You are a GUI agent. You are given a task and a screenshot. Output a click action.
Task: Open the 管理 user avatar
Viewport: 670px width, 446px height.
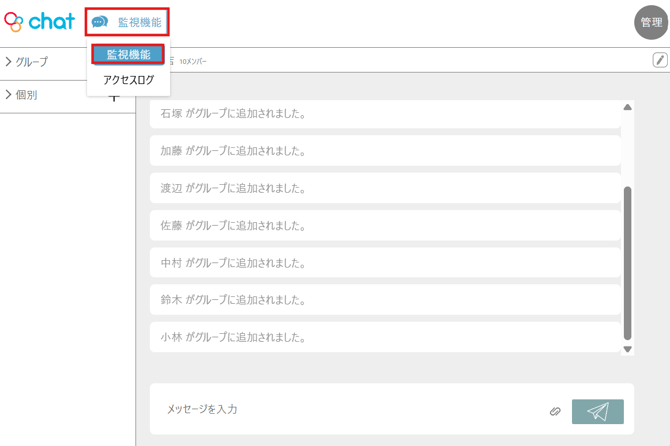pyautogui.click(x=651, y=22)
